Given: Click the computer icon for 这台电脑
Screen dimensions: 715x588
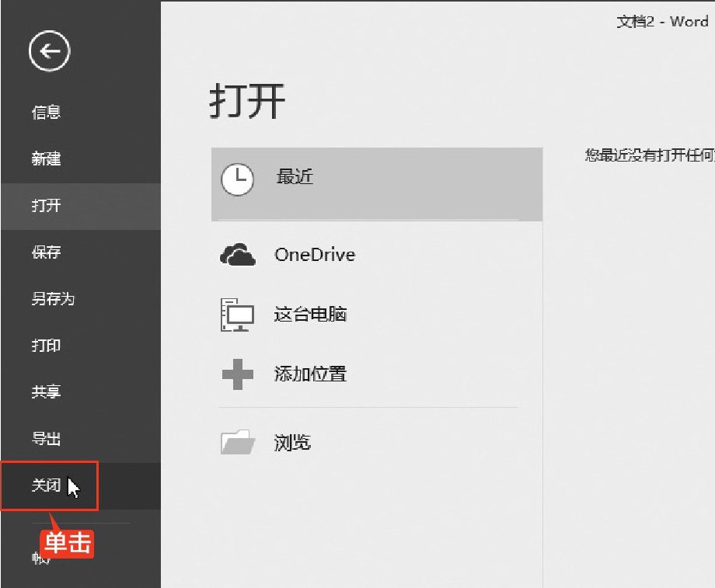Looking at the screenshot, I should [238, 315].
